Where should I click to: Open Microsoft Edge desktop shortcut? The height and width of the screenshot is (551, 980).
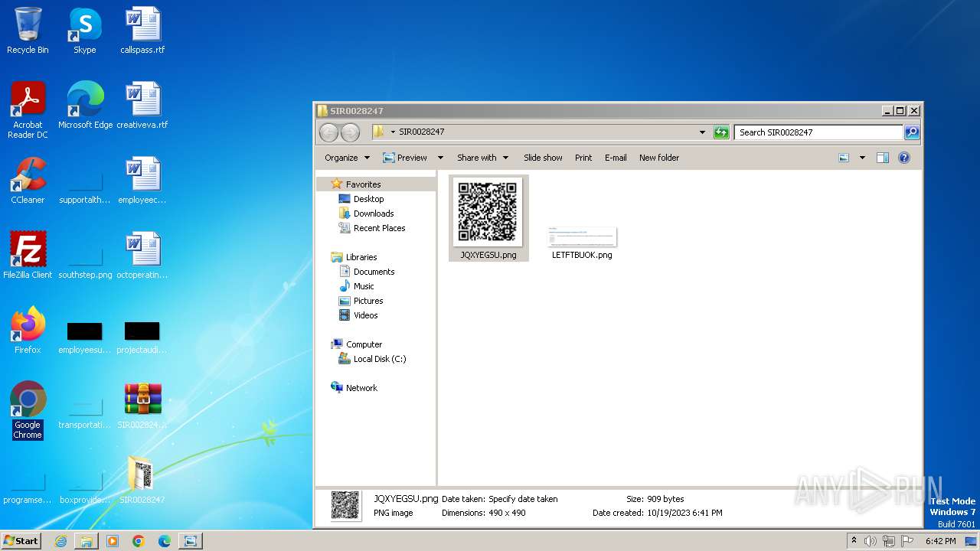click(x=85, y=105)
